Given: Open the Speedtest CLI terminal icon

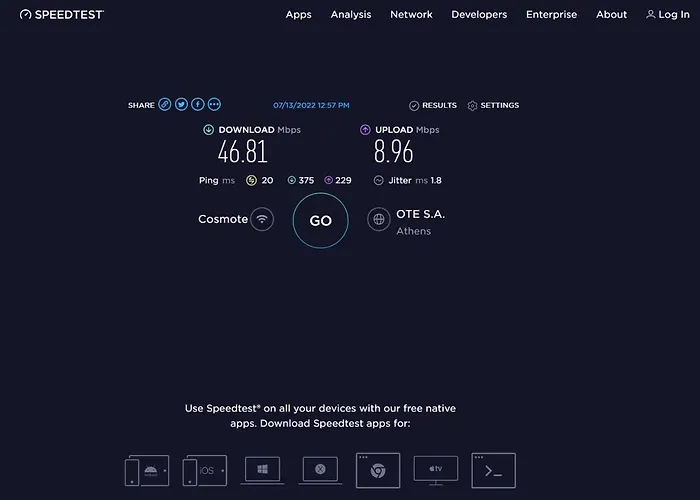Looking at the screenshot, I should [x=493, y=469].
